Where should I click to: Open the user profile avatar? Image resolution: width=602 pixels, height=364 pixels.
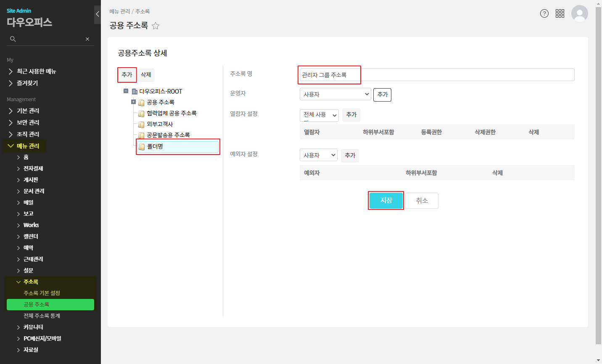tap(579, 13)
